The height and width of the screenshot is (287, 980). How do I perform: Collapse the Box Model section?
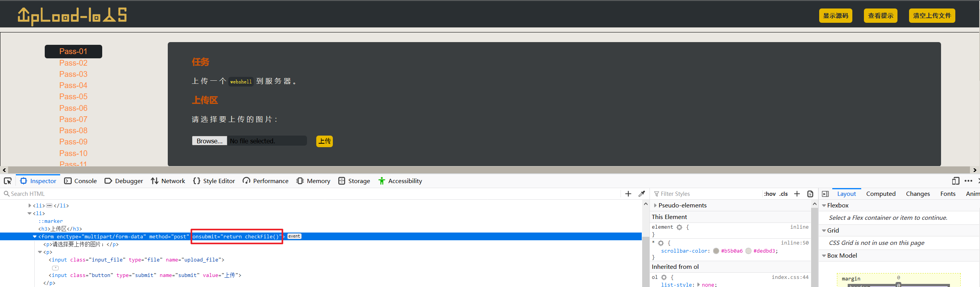click(824, 255)
